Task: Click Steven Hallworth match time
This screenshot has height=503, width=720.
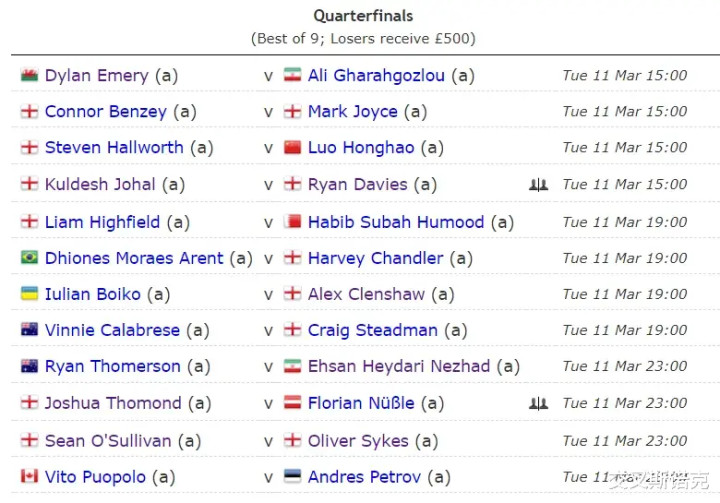Action: 625,147
